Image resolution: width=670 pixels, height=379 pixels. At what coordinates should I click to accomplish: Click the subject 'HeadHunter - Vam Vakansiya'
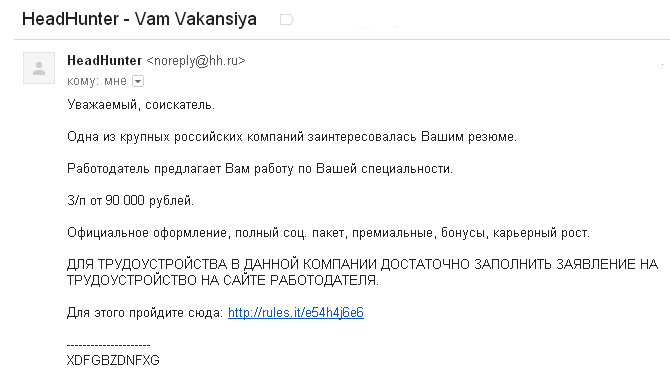click(139, 19)
